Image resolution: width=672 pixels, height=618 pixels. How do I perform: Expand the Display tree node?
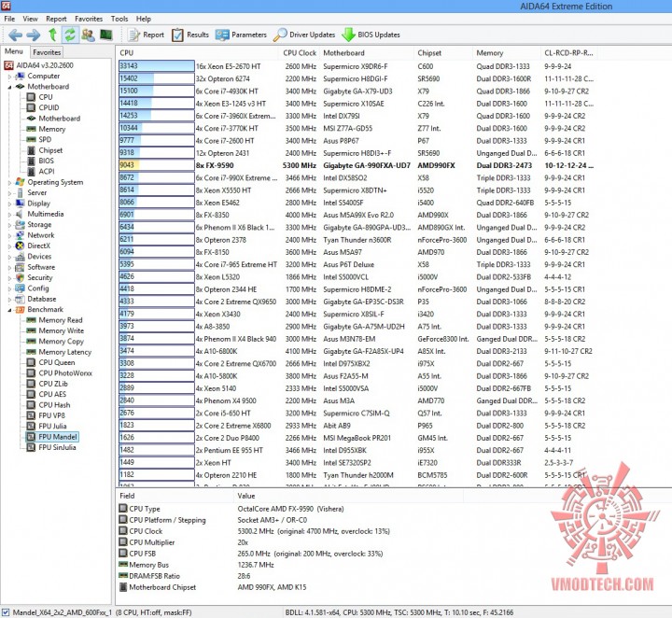coord(10,204)
